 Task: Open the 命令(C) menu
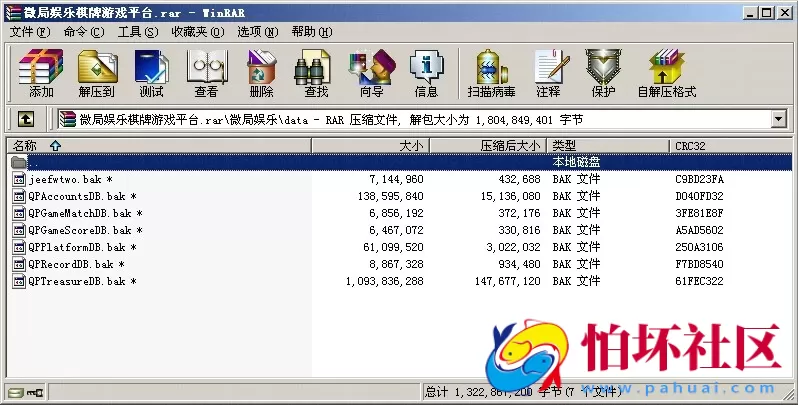tap(84, 32)
